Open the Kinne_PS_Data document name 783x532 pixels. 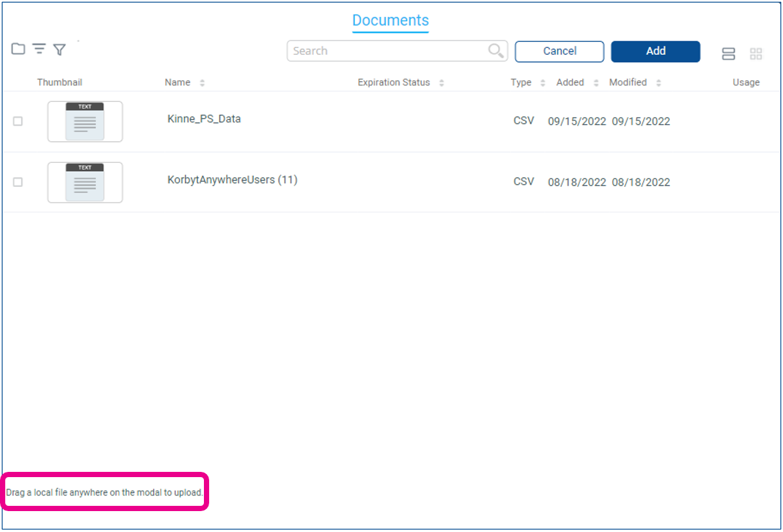tap(204, 119)
